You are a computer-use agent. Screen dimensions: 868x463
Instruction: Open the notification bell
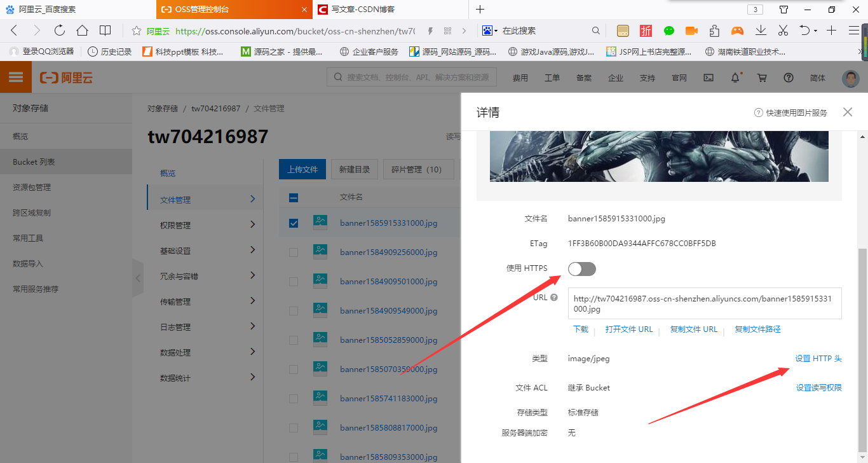[736, 78]
